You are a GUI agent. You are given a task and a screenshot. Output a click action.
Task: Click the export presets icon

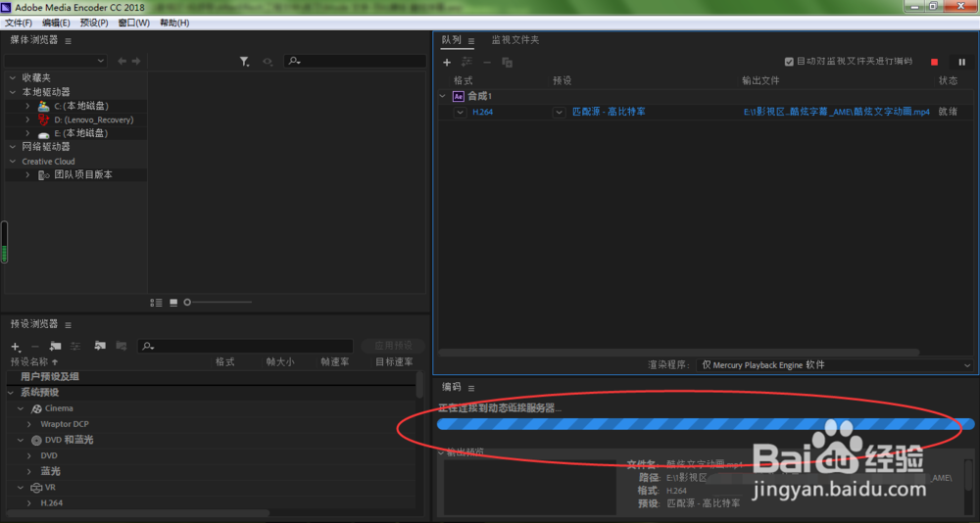[x=122, y=345]
